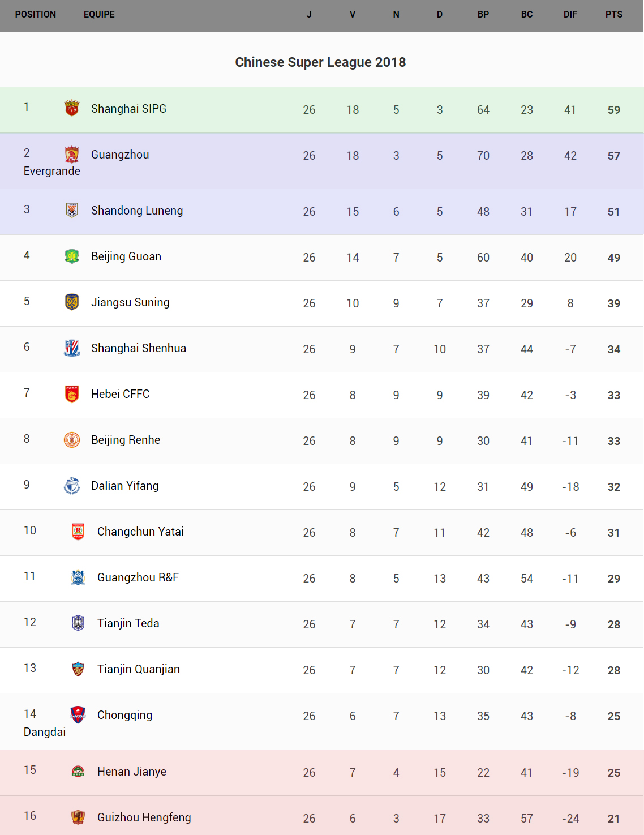Click the Jiangsu Suning team logo
Viewport: 644px width, 835px height.
[72, 302]
